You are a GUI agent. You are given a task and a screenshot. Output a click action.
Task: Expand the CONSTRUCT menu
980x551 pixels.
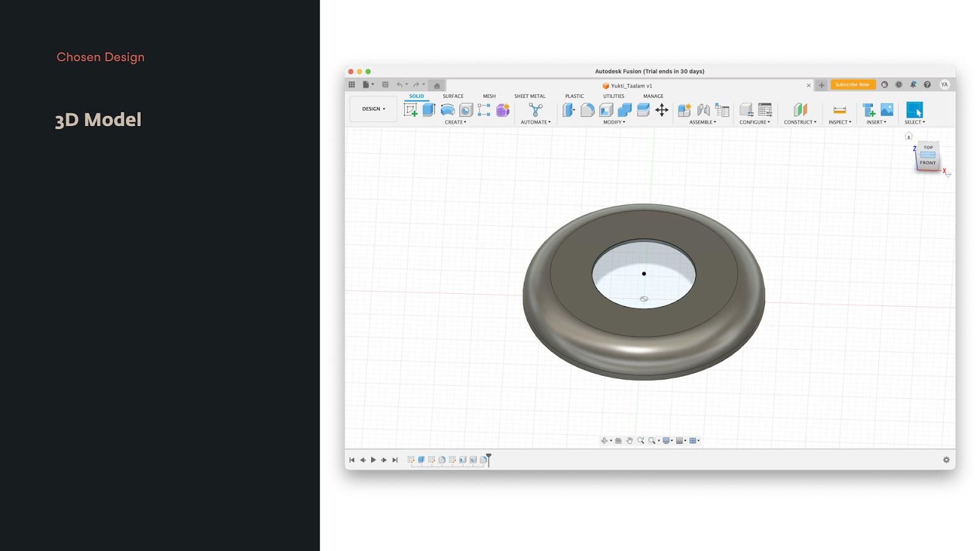(801, 122)
